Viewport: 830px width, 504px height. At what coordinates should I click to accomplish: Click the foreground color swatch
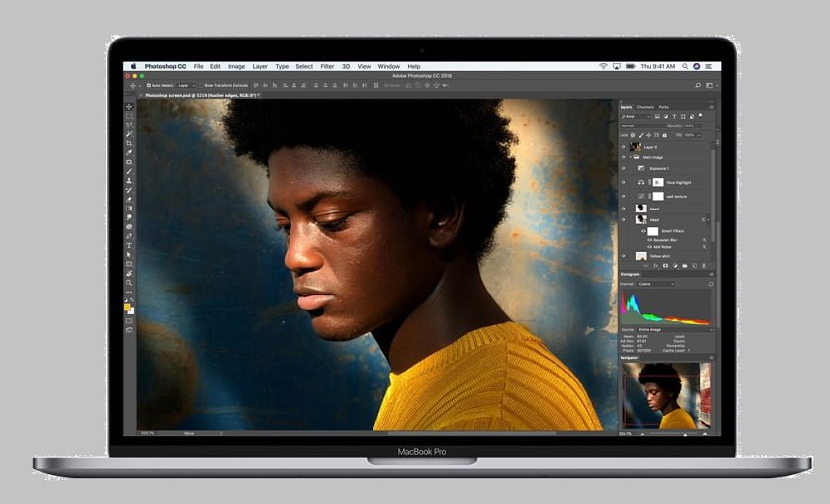[128, 307]
